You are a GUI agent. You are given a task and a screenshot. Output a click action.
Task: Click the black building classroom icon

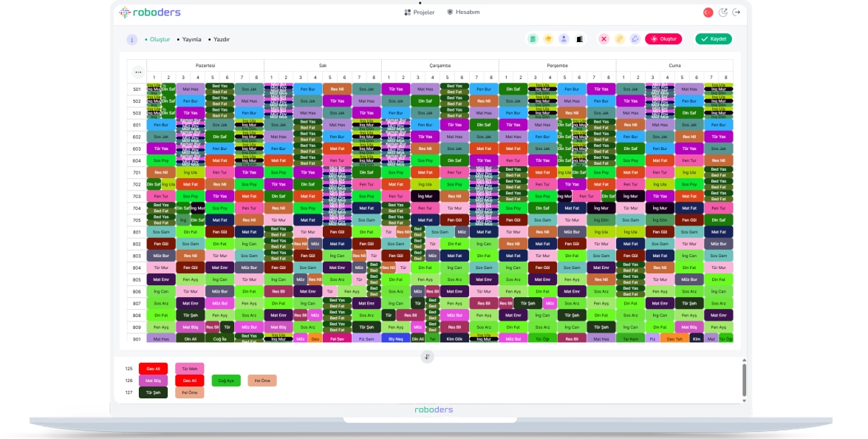580,39
